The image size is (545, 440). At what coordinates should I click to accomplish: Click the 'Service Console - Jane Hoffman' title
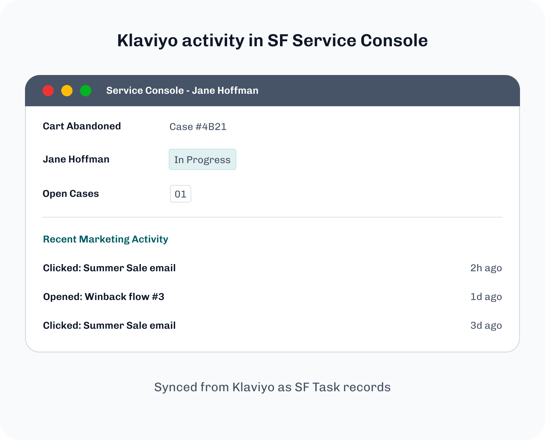point(182,91)
